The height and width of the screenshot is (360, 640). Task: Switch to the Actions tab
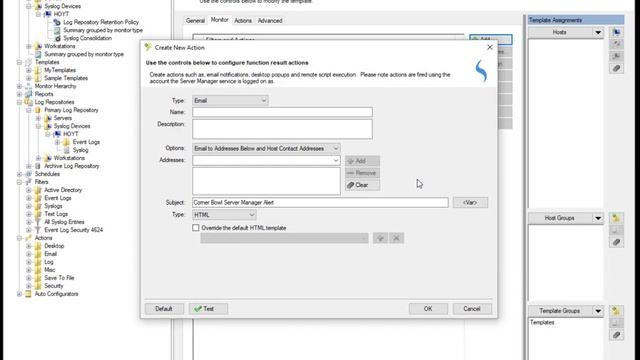click(243, 20)
